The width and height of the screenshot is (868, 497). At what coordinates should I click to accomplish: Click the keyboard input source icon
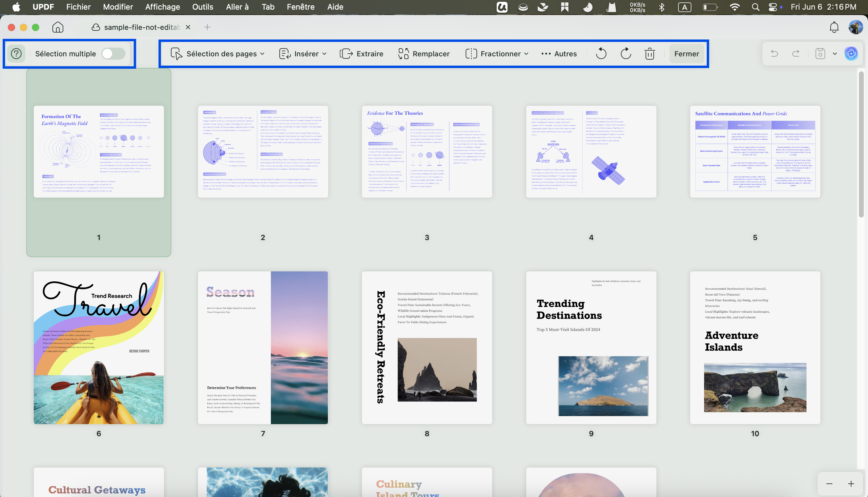684,7
